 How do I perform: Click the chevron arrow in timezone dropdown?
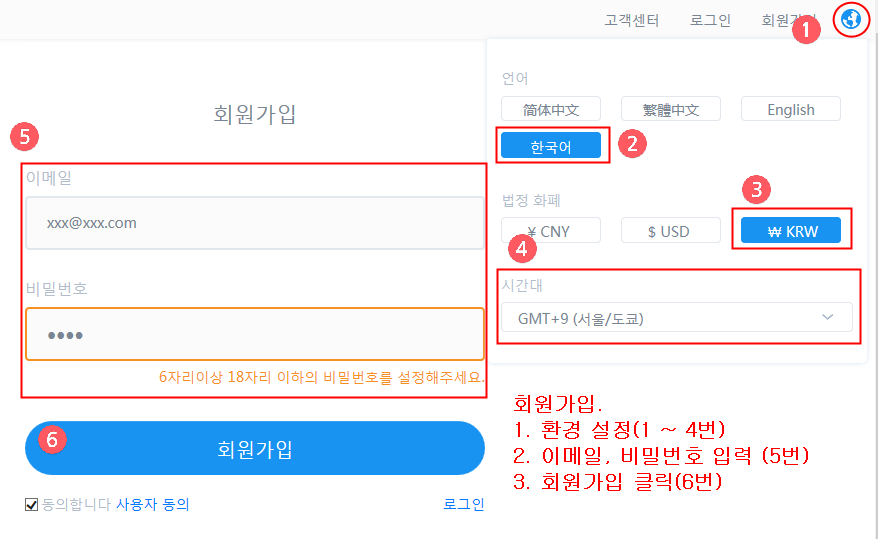827,317
